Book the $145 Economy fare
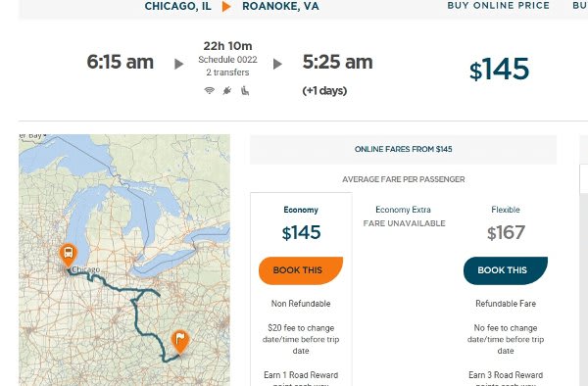588x386 pixels. point(301,270)
